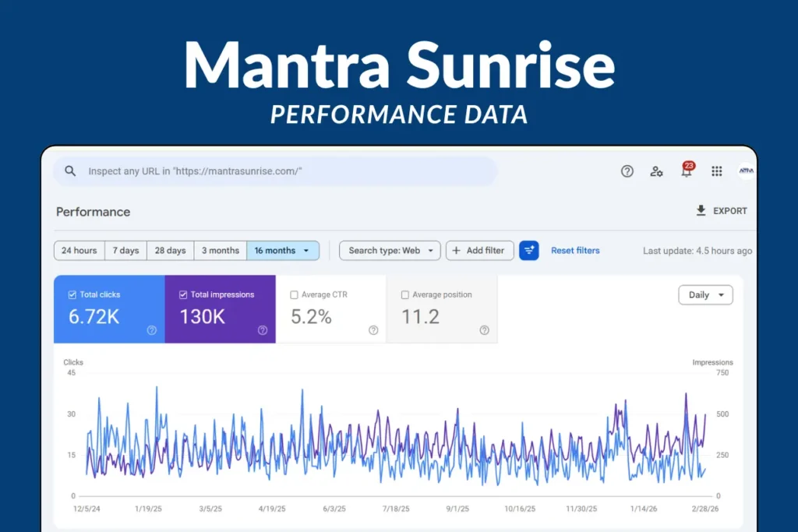
Task: Open the Search type: Web dropdown
Action: 390,250
